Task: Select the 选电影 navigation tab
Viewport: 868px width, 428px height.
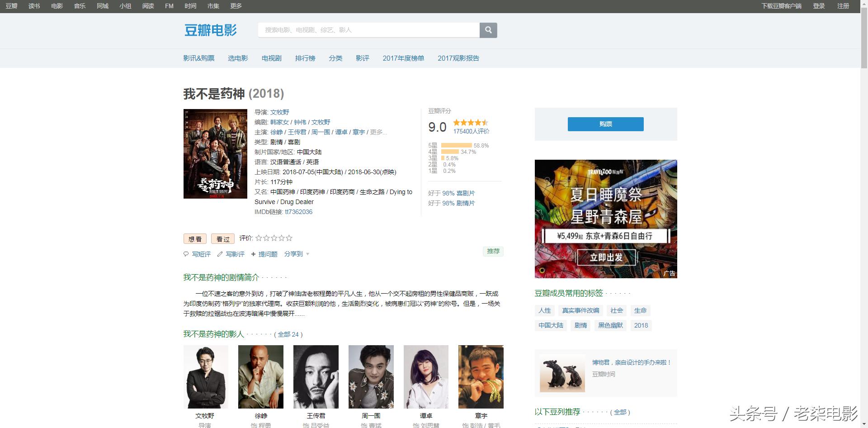Action: [238, 58]
